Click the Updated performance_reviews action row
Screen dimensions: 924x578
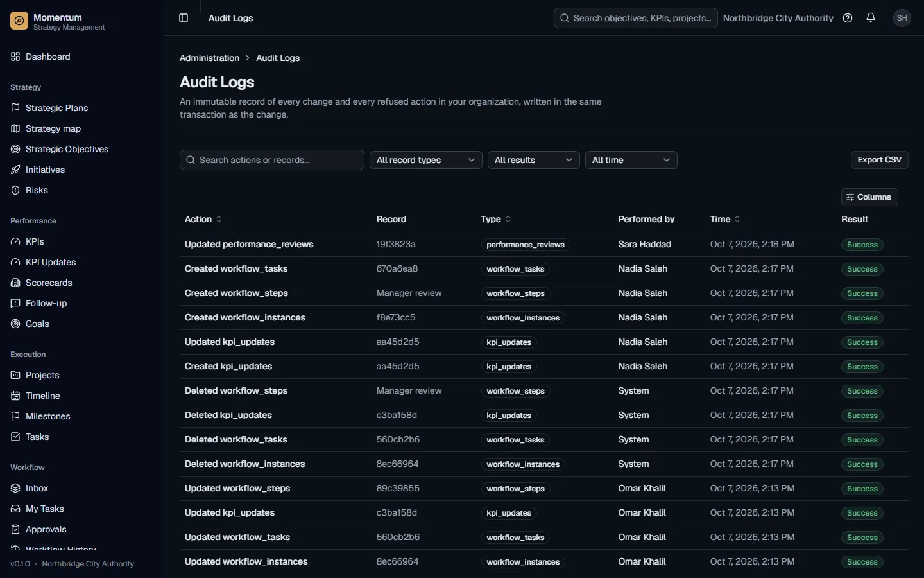(544, 245)
